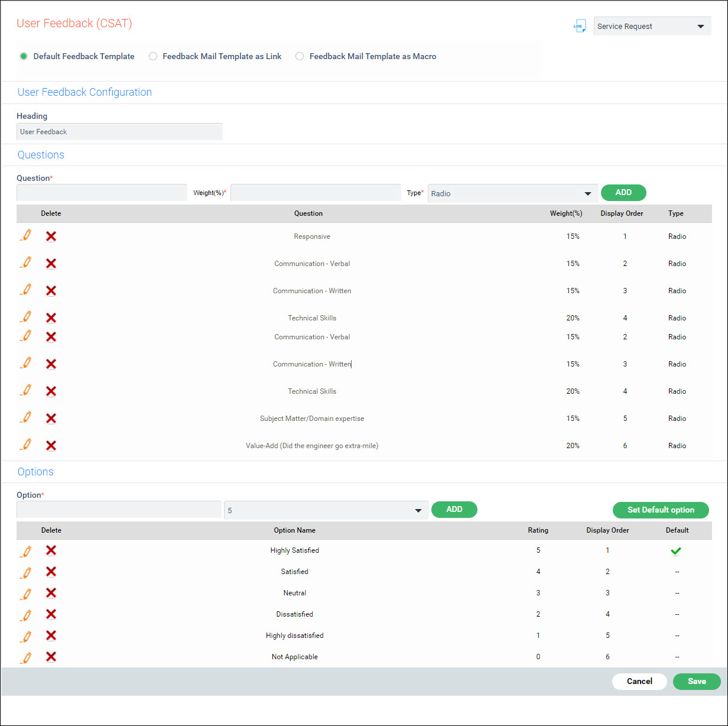
Task: Click the Heading field containing User Feedback
Action: 119,132
